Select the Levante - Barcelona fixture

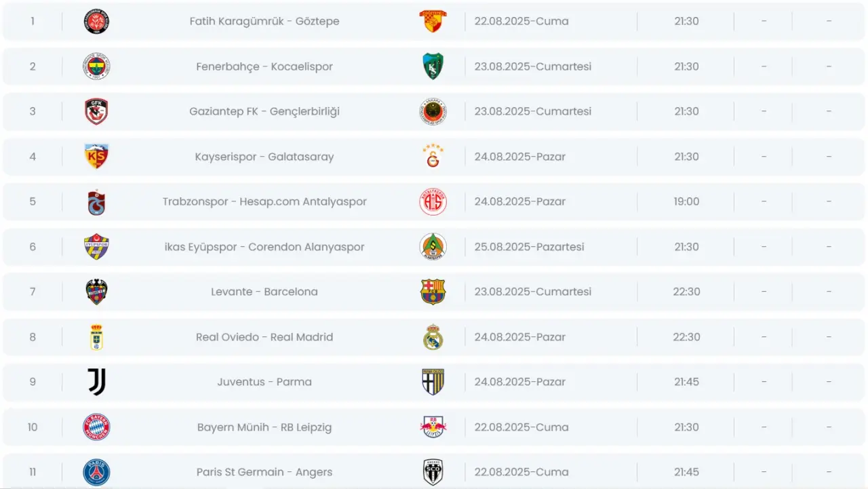click(264, 292)
